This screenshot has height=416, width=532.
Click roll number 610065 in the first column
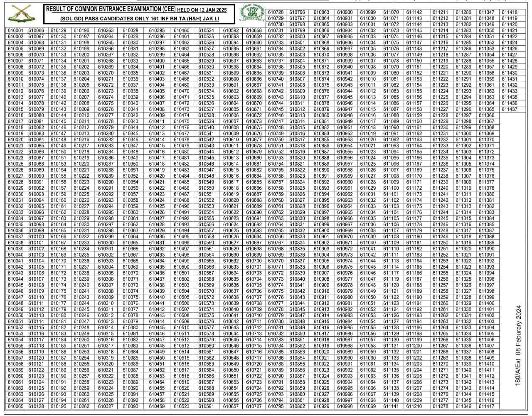pyautogui.click(x=15, y=406)
